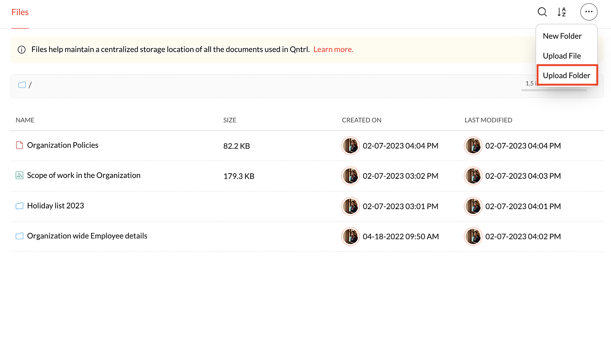Click the search magnifier icon
The height and width of the screenshot is (364, 611).
tap(542, 12)
